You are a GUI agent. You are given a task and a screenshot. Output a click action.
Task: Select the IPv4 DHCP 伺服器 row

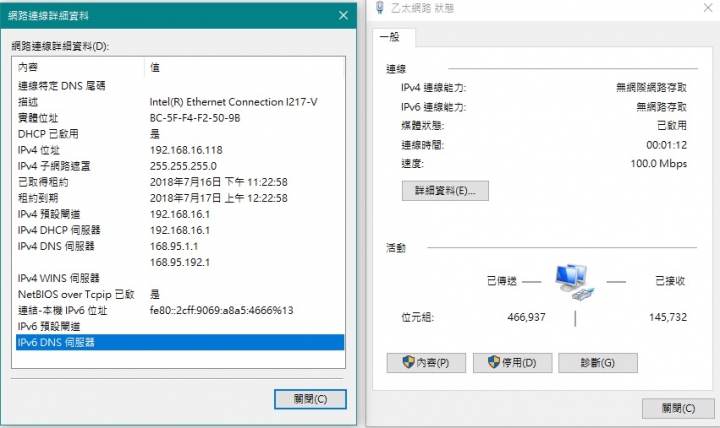pos(180,230)
